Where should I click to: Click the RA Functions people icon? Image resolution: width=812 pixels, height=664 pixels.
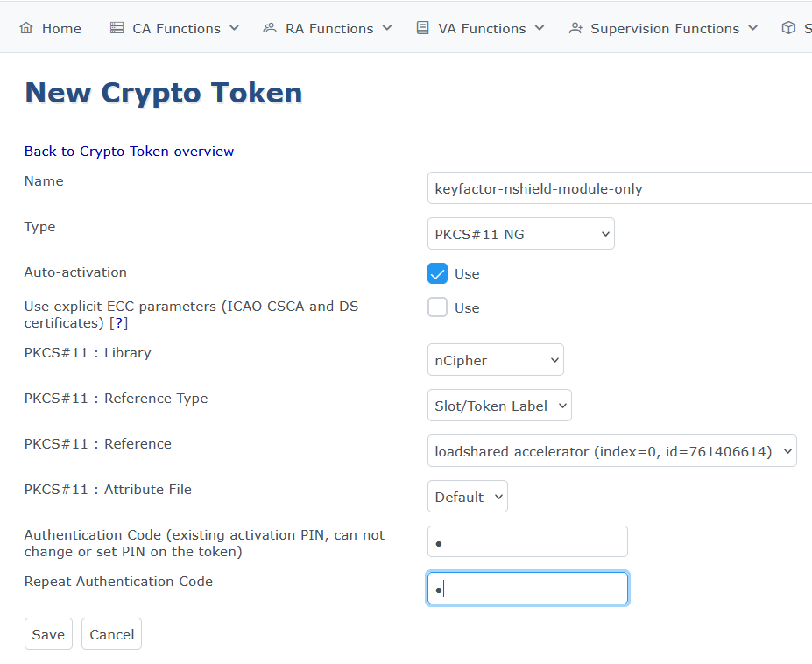tap(268, 27)
